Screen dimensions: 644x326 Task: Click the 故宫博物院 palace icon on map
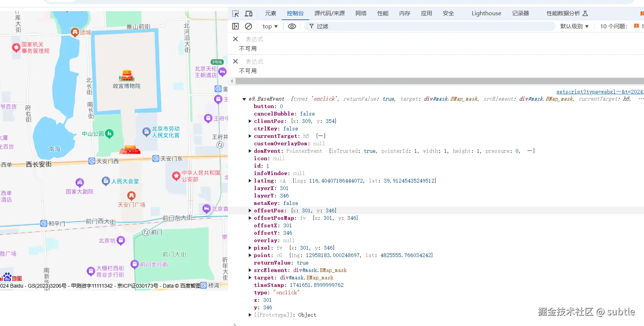127,76
